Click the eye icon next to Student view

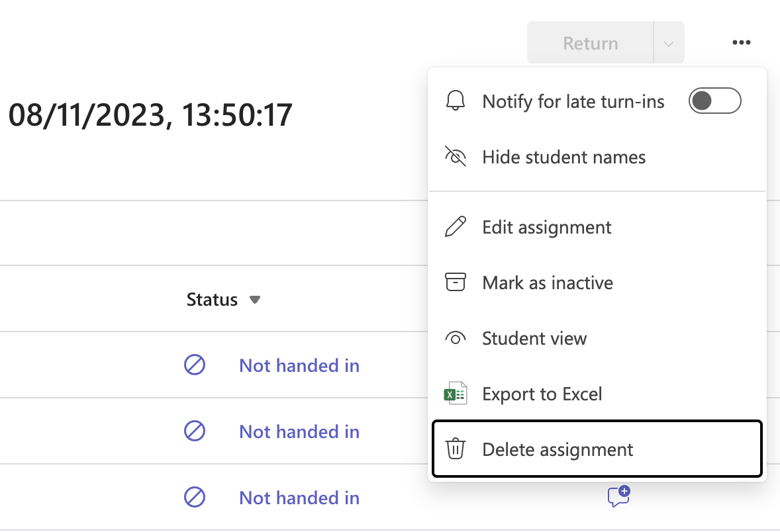456,338
